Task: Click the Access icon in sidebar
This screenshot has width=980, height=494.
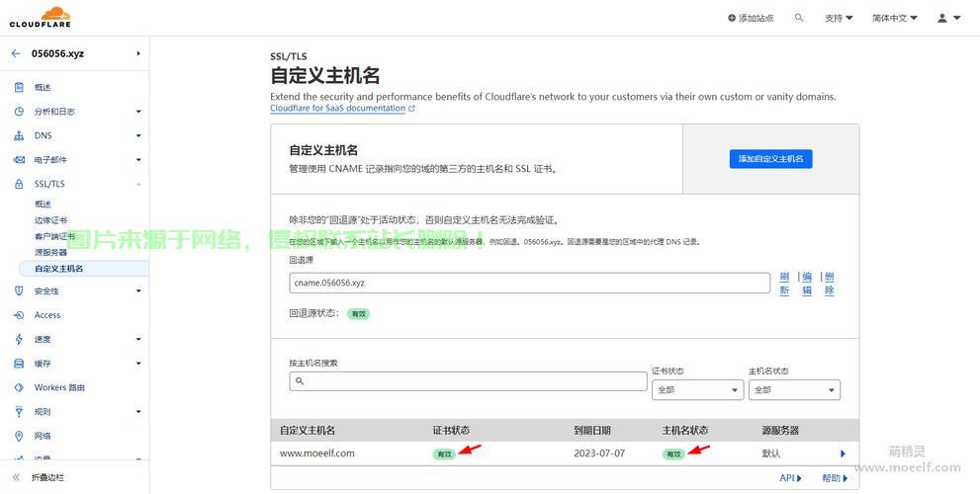Action: 19,315
